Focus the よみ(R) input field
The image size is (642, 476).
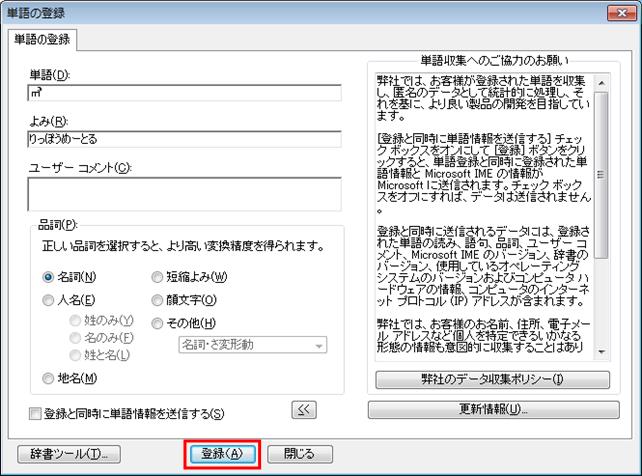[184, 139]
